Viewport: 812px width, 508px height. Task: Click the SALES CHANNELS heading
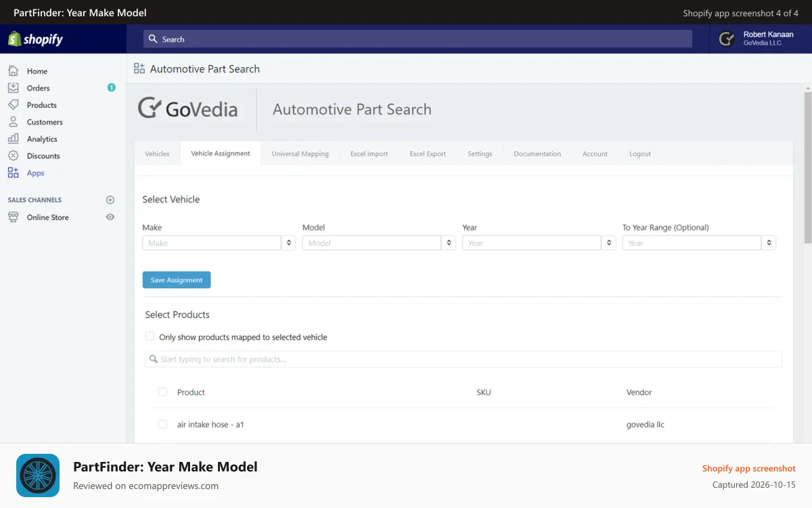[x=35, y=200]
